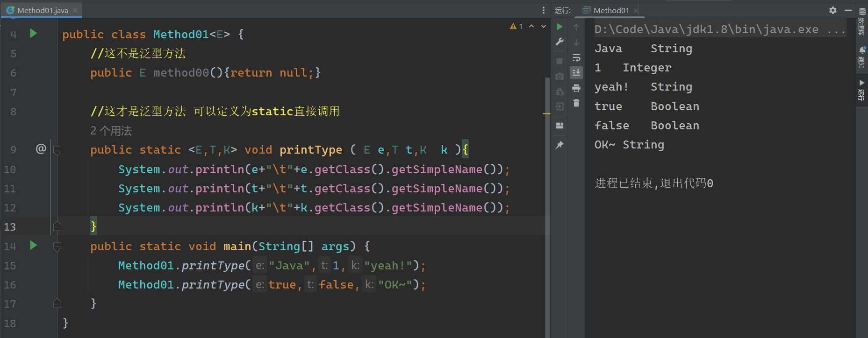Collapse main method at line 14
This screenshot has height=338, width=868.
pyautogui.click(x=57, y=246)
